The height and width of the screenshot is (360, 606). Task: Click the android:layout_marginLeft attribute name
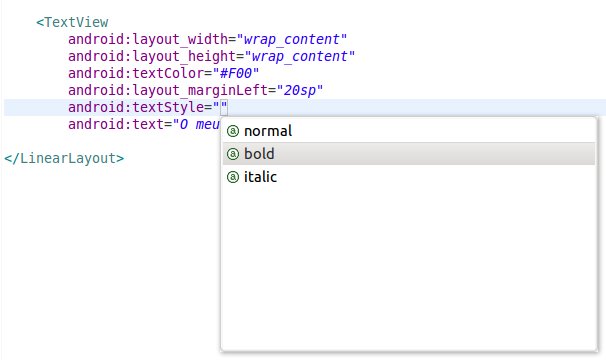(168, 90)
